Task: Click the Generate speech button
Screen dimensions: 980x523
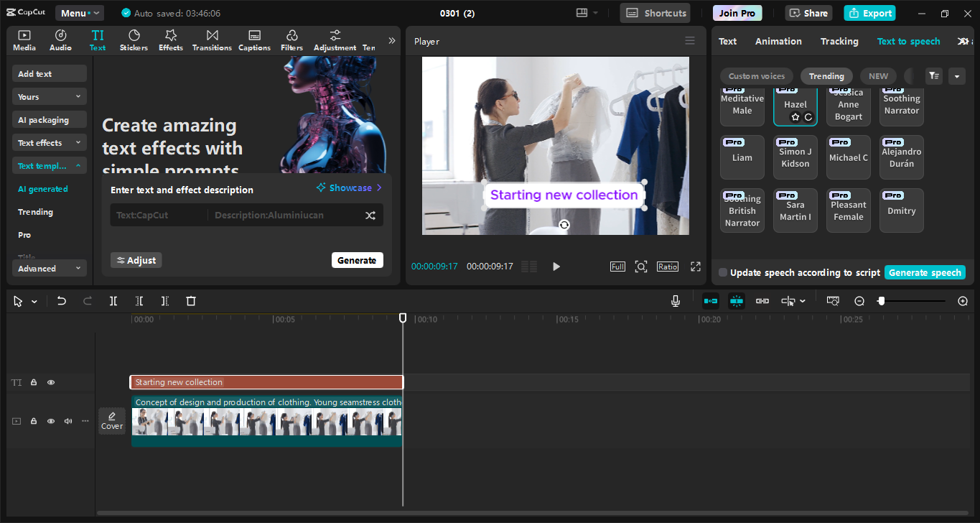Action: click(925, 273)
